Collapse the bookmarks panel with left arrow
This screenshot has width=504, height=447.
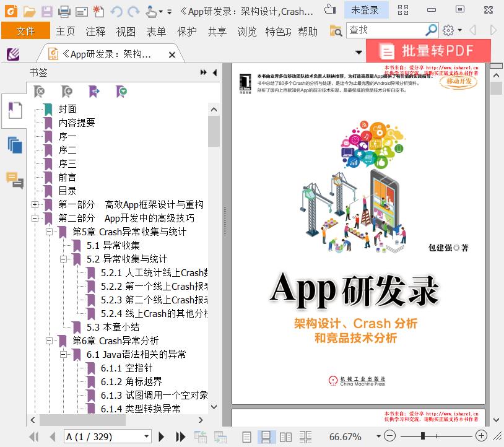[x=215, y=72]
